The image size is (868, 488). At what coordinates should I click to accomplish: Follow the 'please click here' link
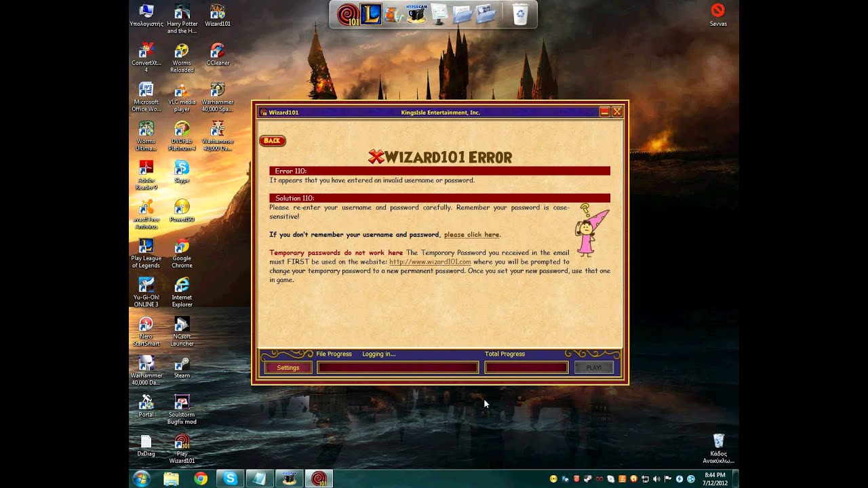click(x=471, y=235)
